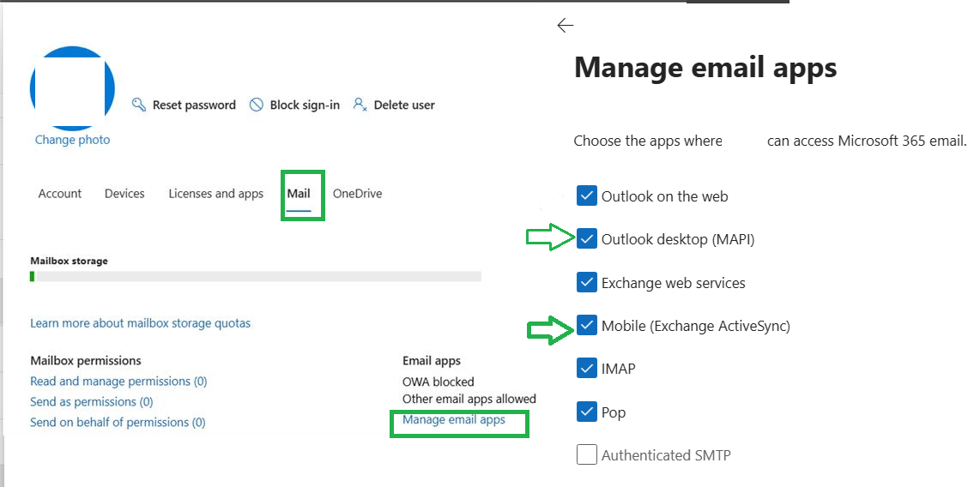Image resolution: width=980 pixels, height=487 pixels.
Task: Click Read and manage permissions link
Action: click(x=118, y=381)
